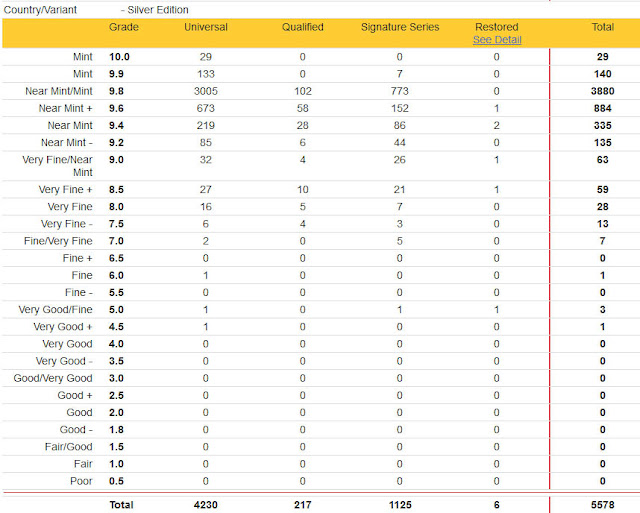640x513 pixels.
Task: Select total 335 for grade 9.4
Action: pos(602,125)
